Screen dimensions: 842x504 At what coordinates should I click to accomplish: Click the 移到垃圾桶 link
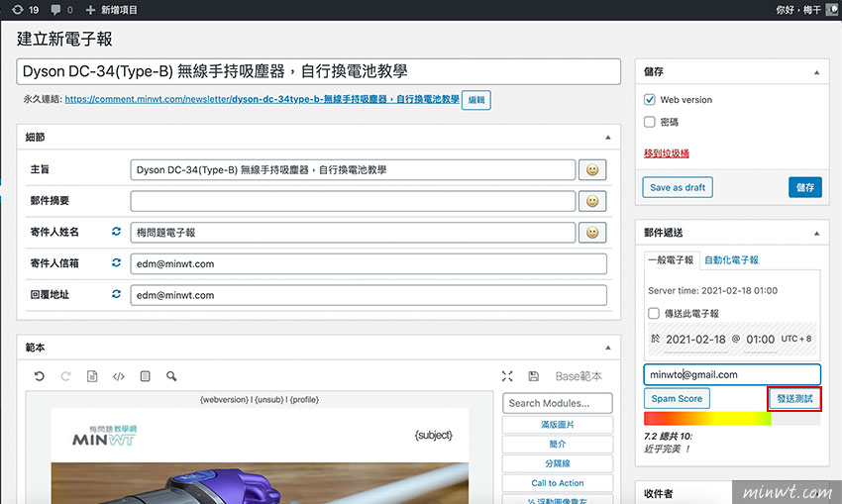click(667, 153)
